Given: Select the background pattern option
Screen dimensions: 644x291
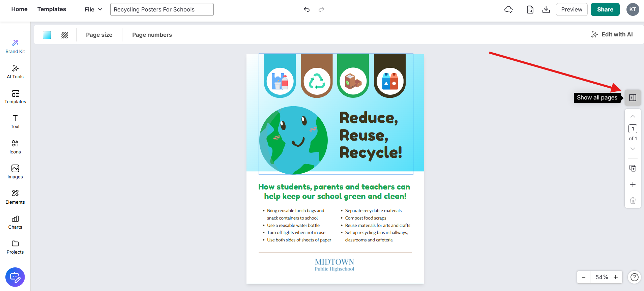Looking at the screenshot, I should click(65, 35).
